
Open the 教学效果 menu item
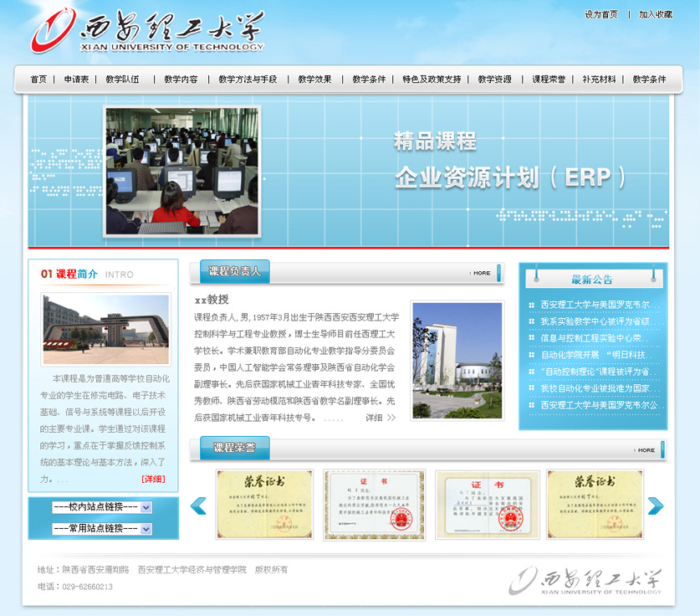click(314, 80)
